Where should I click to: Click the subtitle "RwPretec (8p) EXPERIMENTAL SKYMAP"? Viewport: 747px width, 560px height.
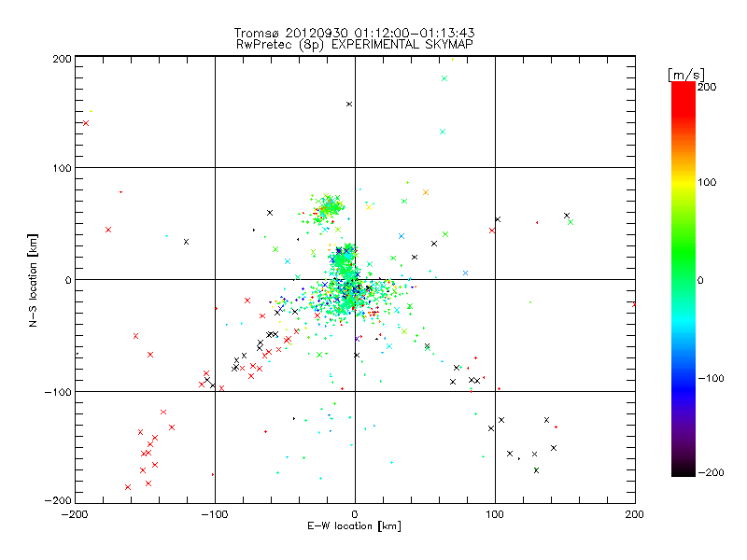[x=355, y=44]
